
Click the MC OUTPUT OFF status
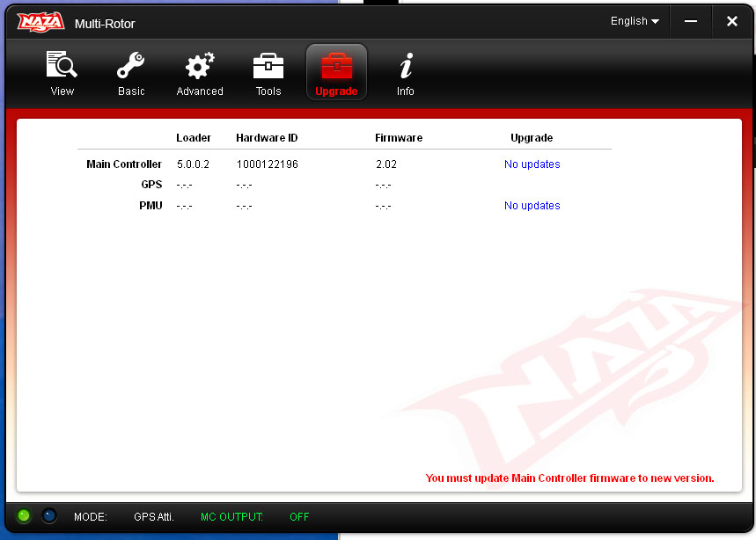(x=299, y=517)
